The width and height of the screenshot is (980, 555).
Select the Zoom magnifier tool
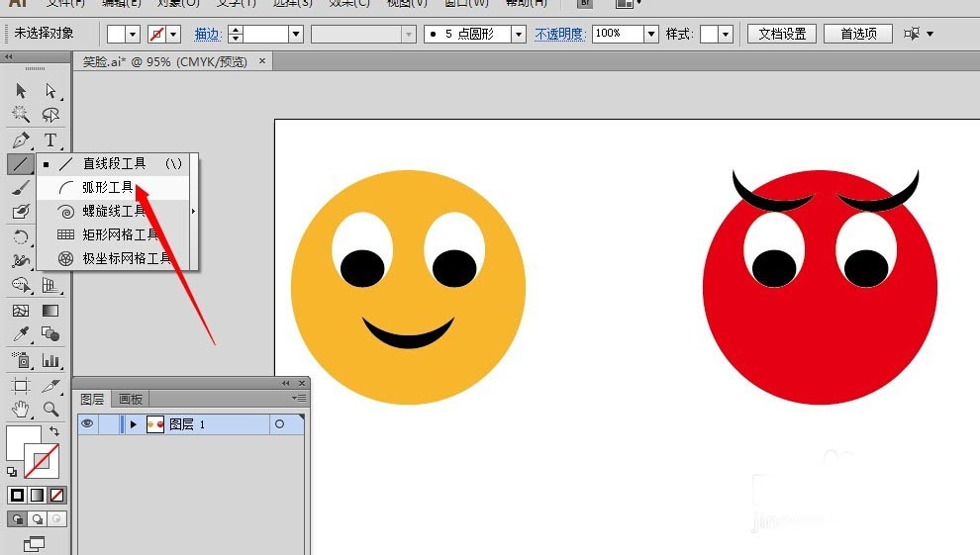pyautogui.click(x=49, y=409)
